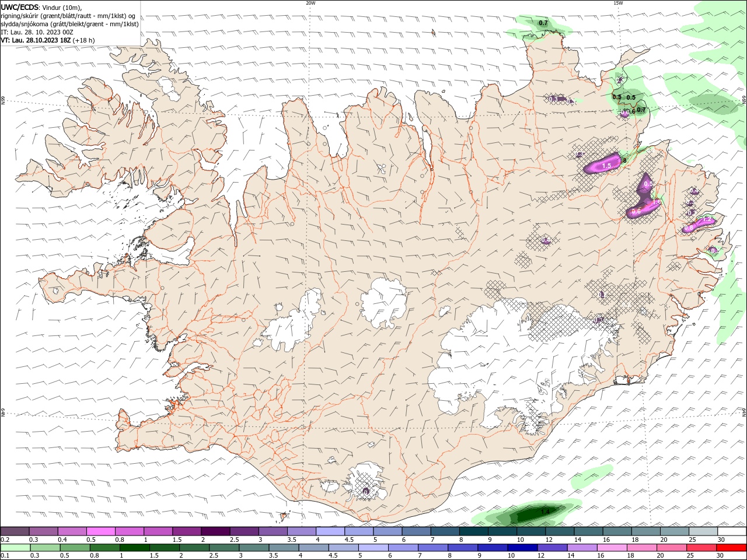Click the '15W' longitude label at top
The image size is (747, 560).
[618, 3]
